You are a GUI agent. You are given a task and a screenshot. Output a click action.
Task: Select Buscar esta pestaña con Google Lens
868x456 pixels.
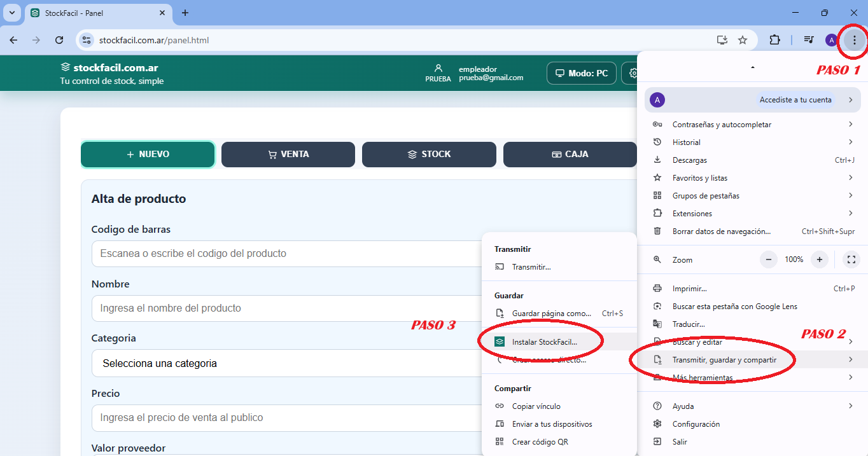click(x=753, y=307)
